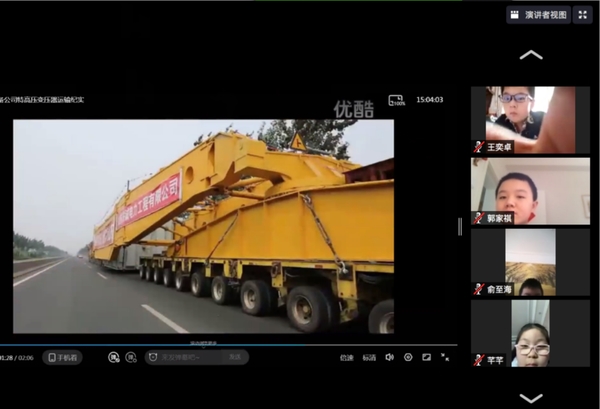Open 标清 video quality menu
The height and width of the screenshot is (409, 600).
click(x=369, y=357)
